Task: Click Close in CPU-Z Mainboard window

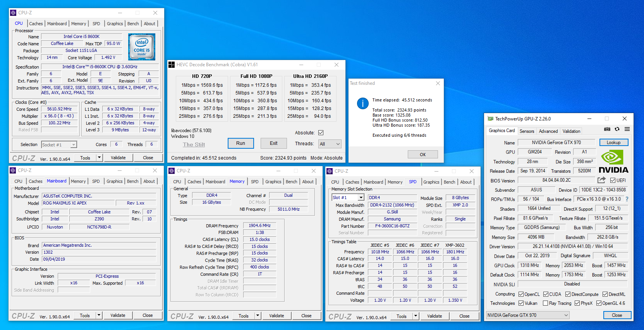Action: pos(148,315)
